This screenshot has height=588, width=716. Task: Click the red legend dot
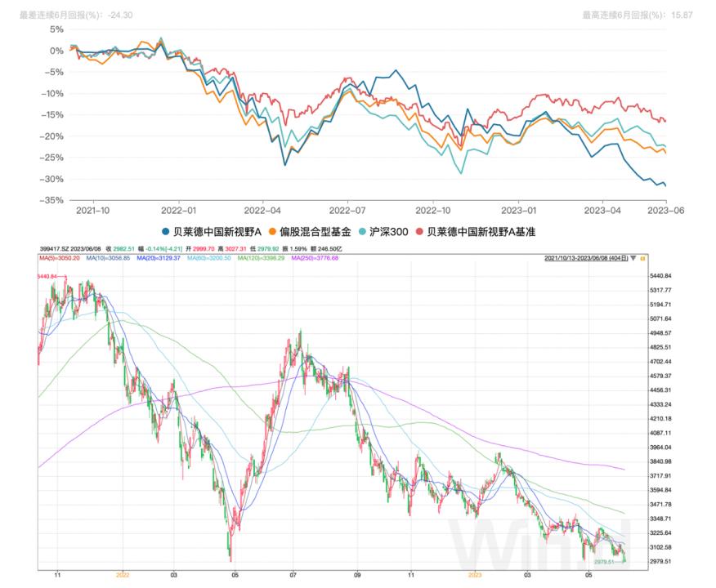click(x=419, y=232)
